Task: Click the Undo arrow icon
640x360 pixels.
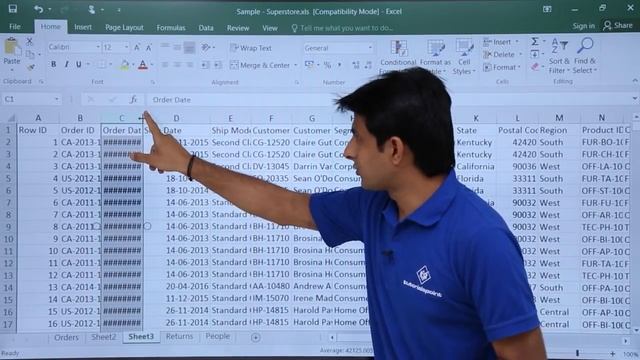Action: pos(38,9)
